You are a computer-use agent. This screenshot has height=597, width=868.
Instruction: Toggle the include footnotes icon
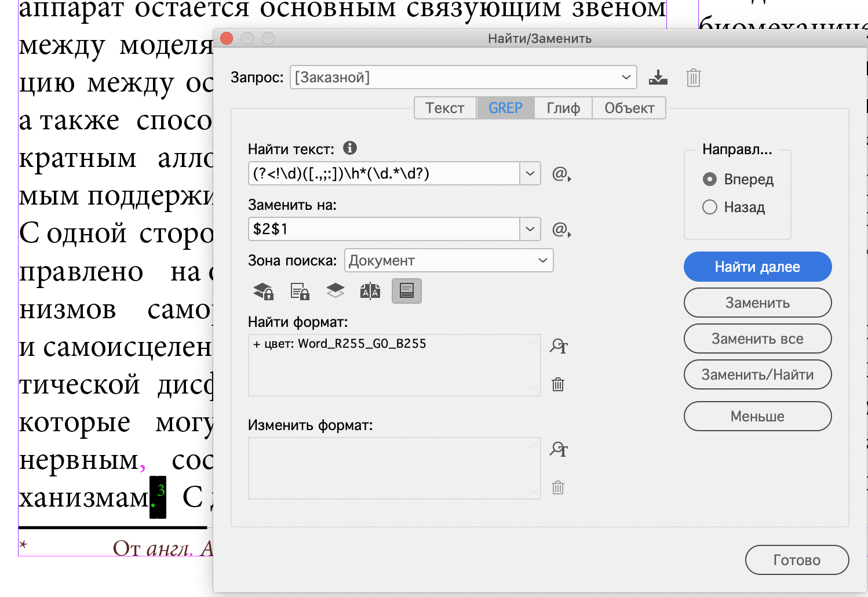click(406, 291)
